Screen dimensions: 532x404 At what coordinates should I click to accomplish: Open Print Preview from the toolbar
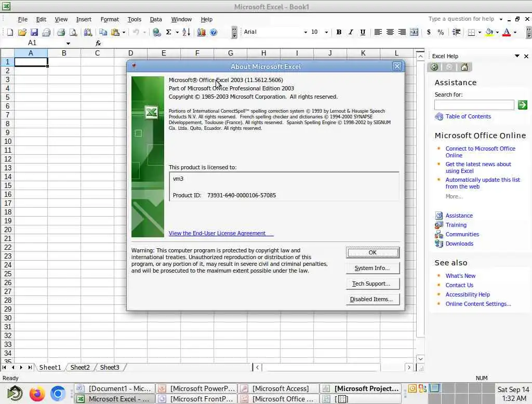point(73,32)
